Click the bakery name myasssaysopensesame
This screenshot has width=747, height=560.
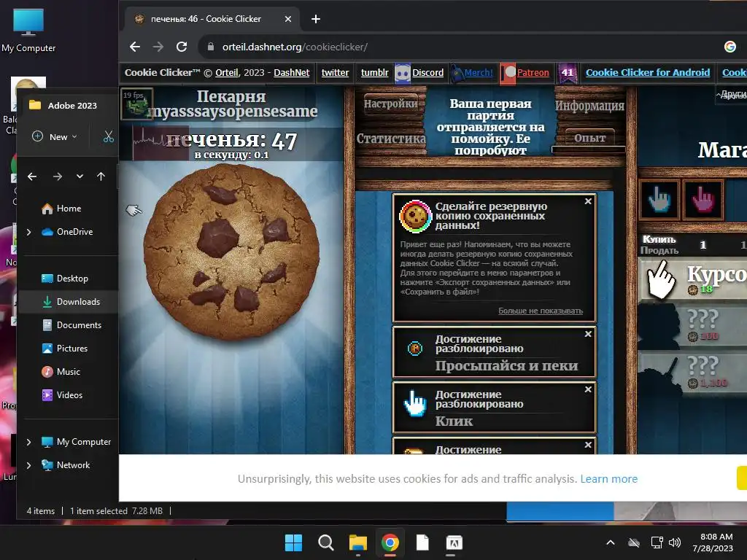(232, 111)
